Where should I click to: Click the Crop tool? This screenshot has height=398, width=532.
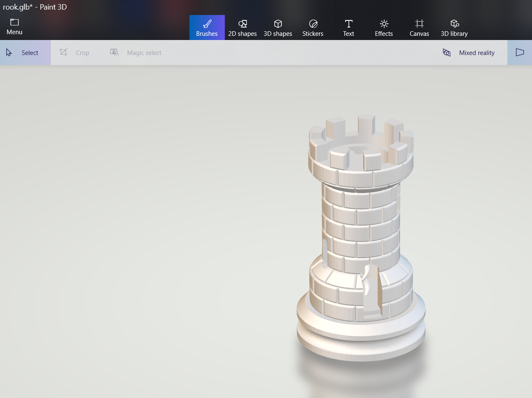[75, 53]
